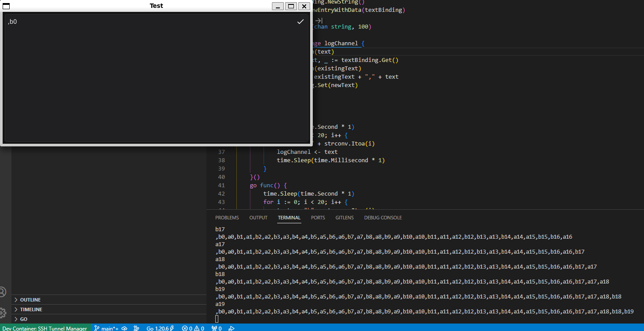Switch to the GITLENS panel tab
The image size is (644, 331).
point(344,217)
